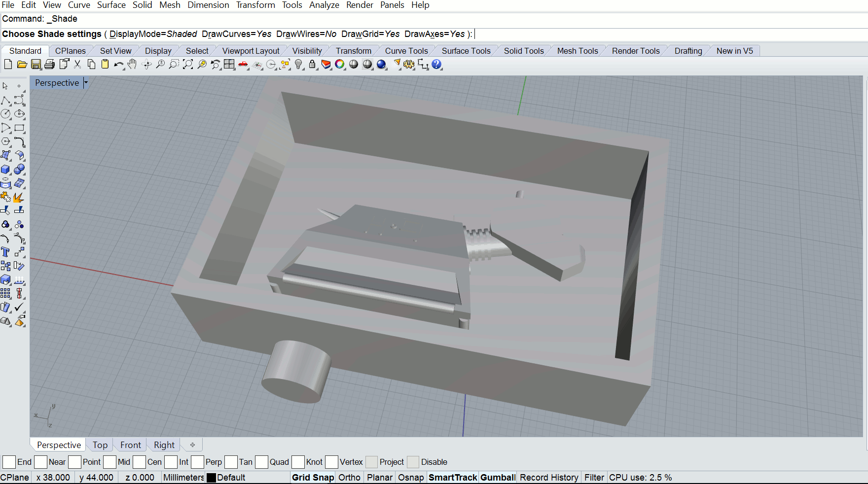The width and height of the screenshot is (868, 484).
Task: Select the Pan hand tool
Action: [x=132, y=65]
